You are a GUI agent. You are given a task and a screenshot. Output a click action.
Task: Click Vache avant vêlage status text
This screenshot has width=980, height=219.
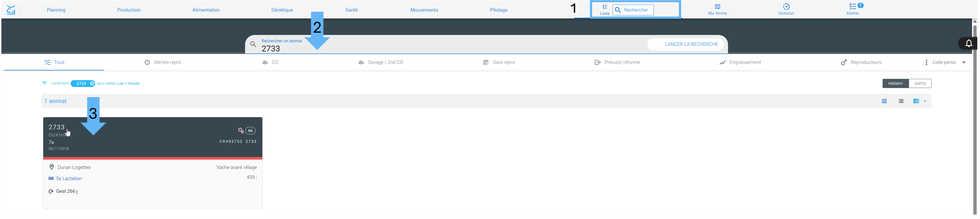(236, 167)
